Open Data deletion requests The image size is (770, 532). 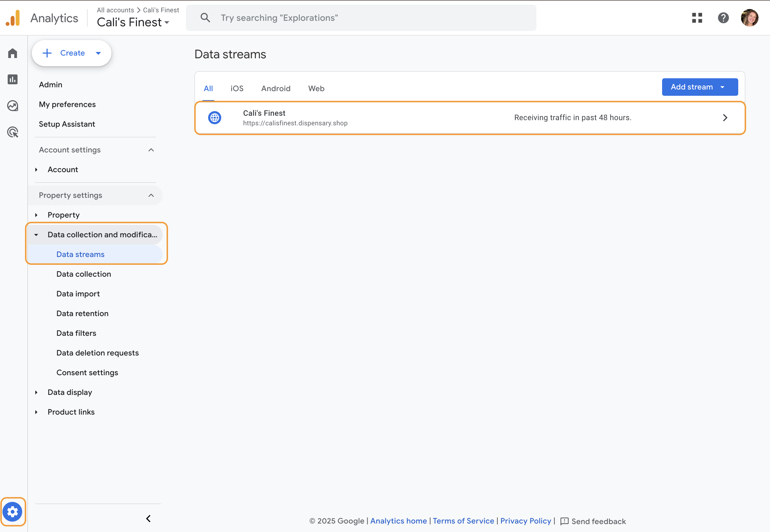pyautogui.click(x=97, y=353)
